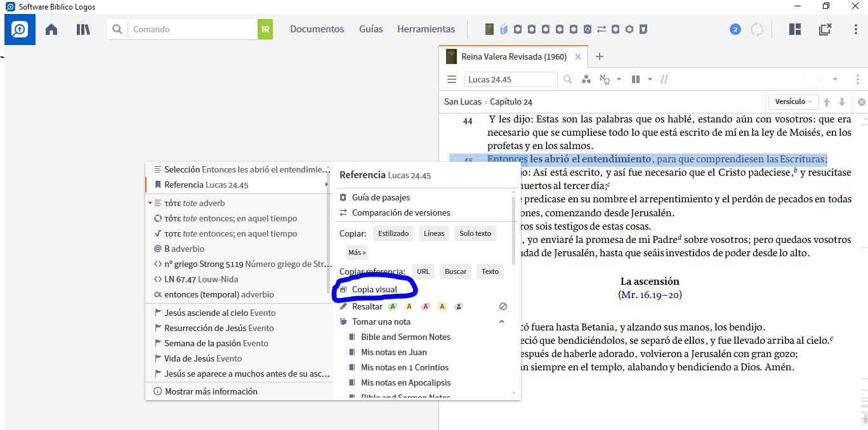
Task: Expand the interlinear options dropdown arrow
Action: pyautogui.click(x=619, y=80)
